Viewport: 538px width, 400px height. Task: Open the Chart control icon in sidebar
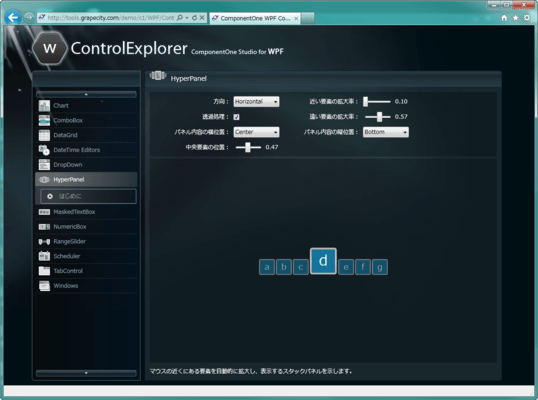tap(44, 106)
